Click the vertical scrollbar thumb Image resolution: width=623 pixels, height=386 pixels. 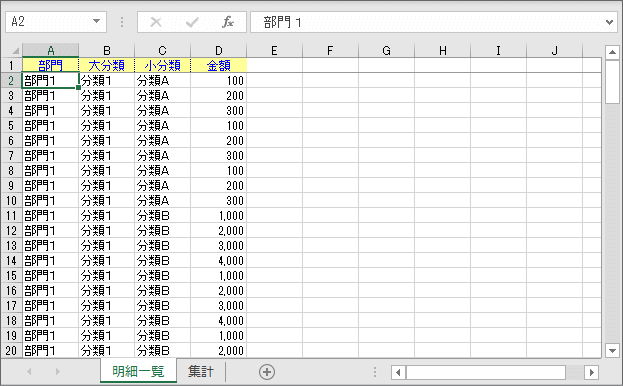click(x=612, y=82)
